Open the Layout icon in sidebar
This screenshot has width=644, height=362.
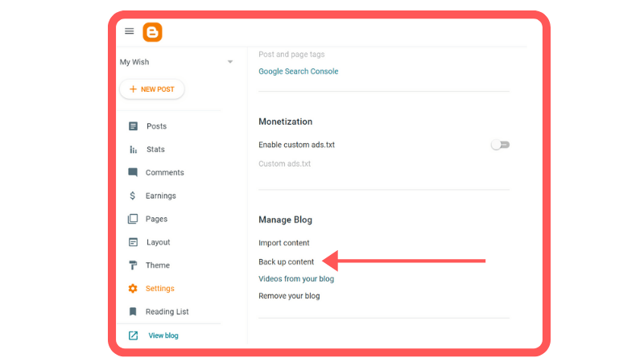(x=133, y=242)
